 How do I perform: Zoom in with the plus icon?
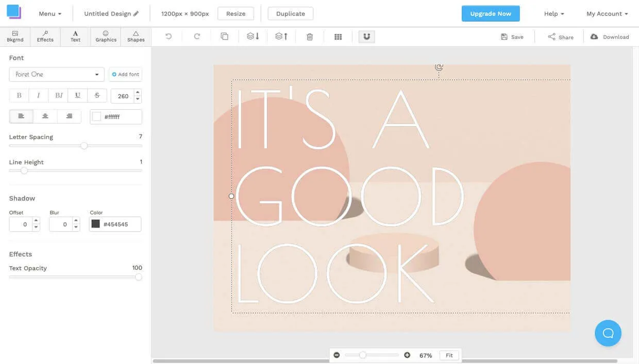tap(407, 355)
